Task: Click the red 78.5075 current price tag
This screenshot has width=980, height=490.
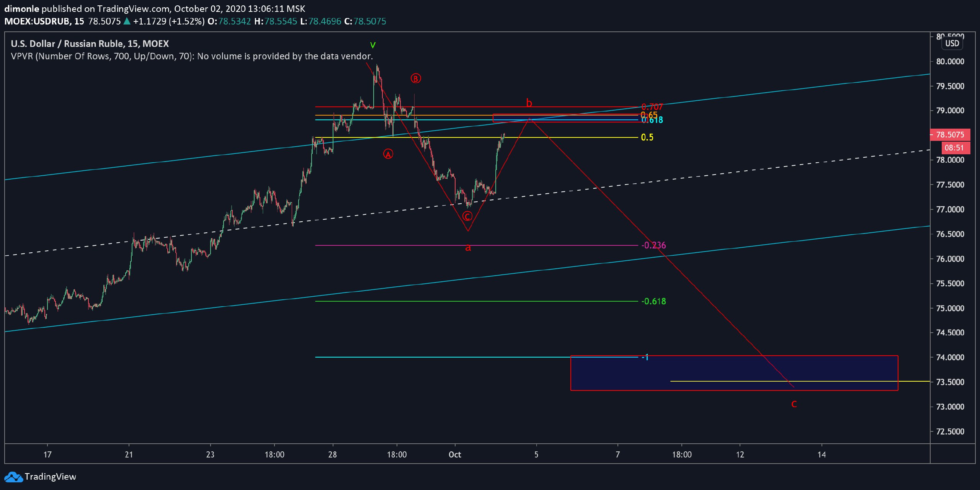Action: click(x=950, y=135)
